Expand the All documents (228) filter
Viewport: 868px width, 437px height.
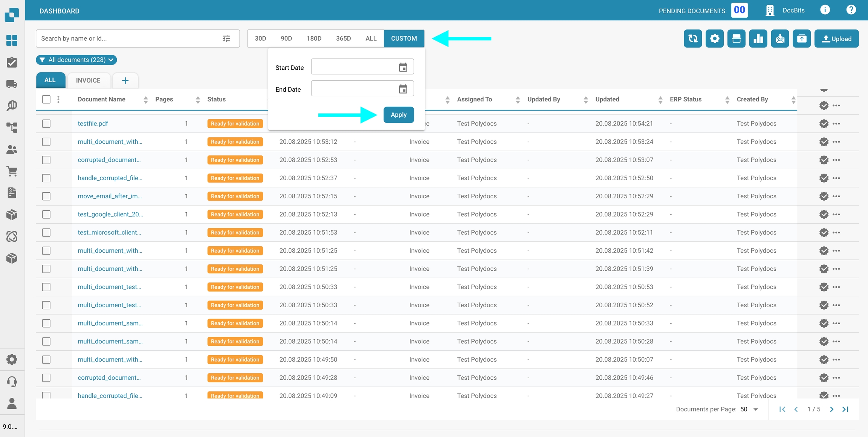pos(76,60)
